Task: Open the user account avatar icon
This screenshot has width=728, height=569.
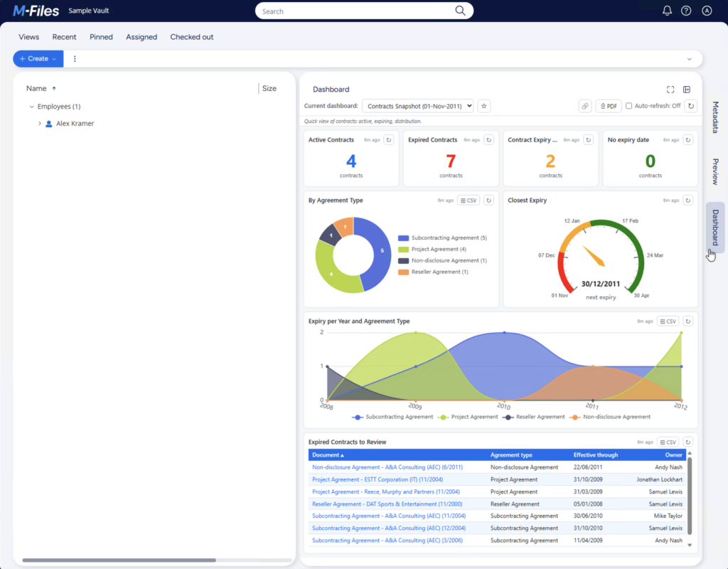Action: click(x=707, y=11)
